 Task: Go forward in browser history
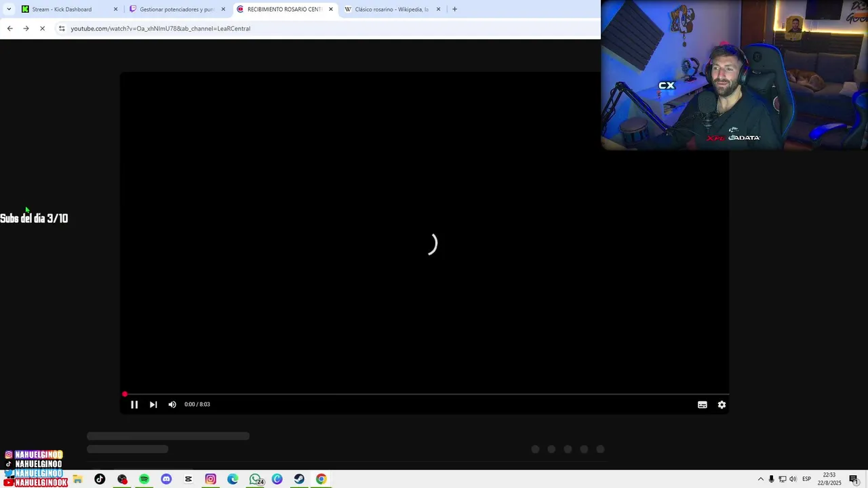click(x=26, y=28)
